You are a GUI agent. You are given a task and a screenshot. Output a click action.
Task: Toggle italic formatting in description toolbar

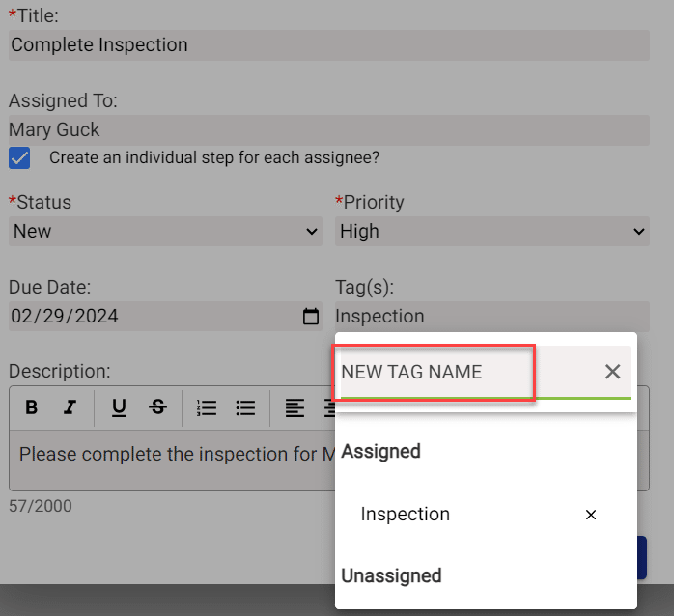pyautogui.click(x=70, y=406)
